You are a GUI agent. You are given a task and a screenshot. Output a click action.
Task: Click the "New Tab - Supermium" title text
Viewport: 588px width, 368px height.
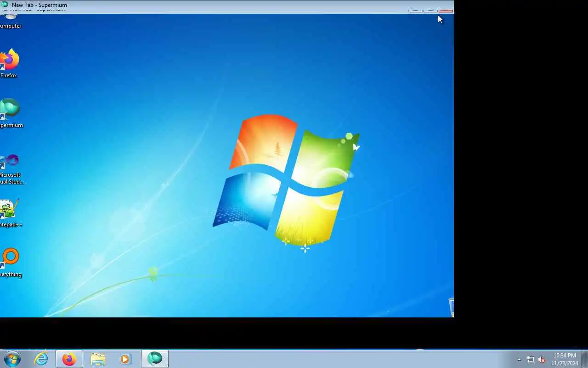click(40, 5)
